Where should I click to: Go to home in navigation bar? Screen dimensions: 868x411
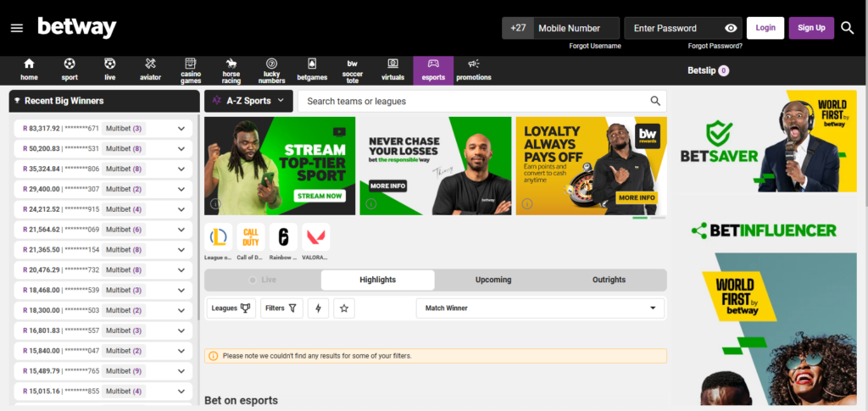30,70
